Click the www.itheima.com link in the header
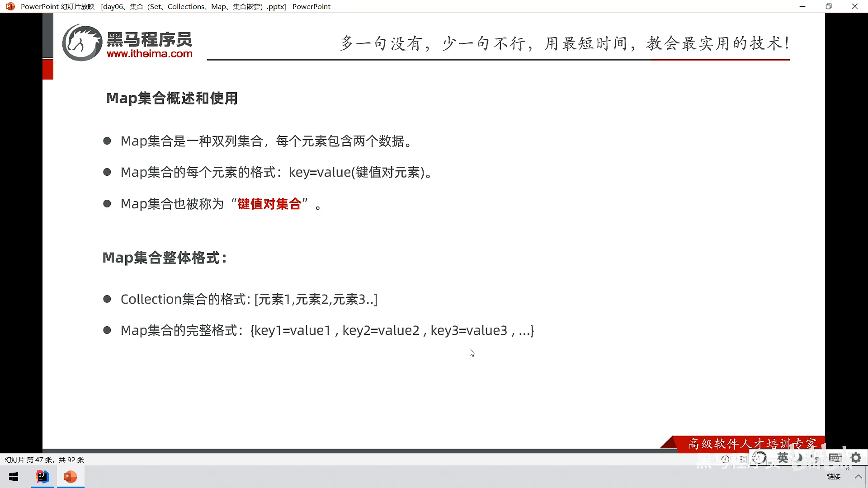The height and width of the screenshot is (488, 868). click(x=149, y=54)
